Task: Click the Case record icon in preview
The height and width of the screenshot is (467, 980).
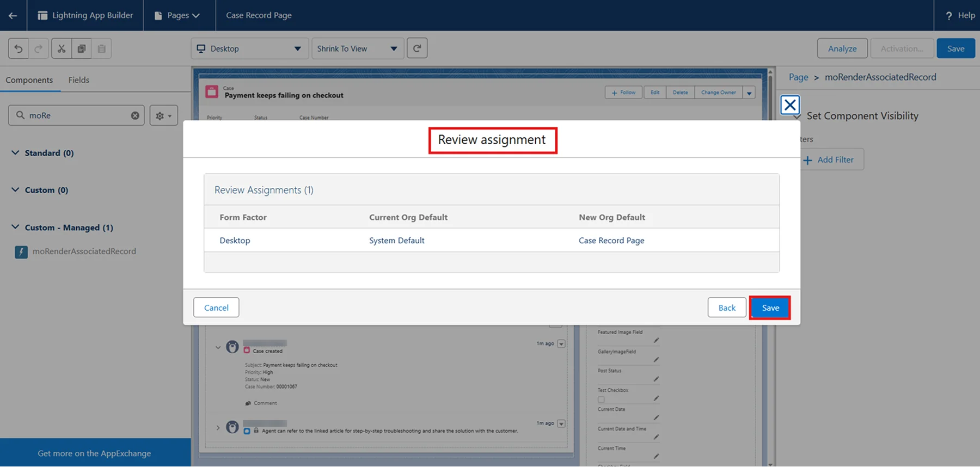Action: pos(212,91)
